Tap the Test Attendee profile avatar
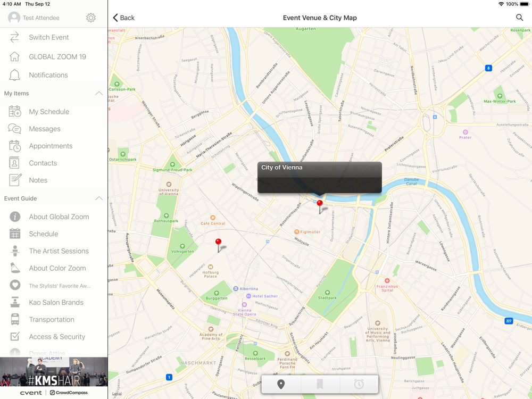 click(x=14, y=18)
